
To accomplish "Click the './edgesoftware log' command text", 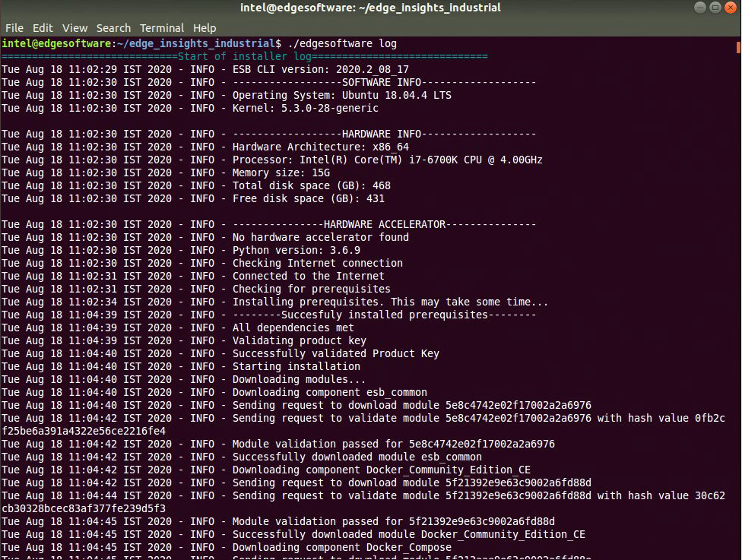I will click(342, 43).
